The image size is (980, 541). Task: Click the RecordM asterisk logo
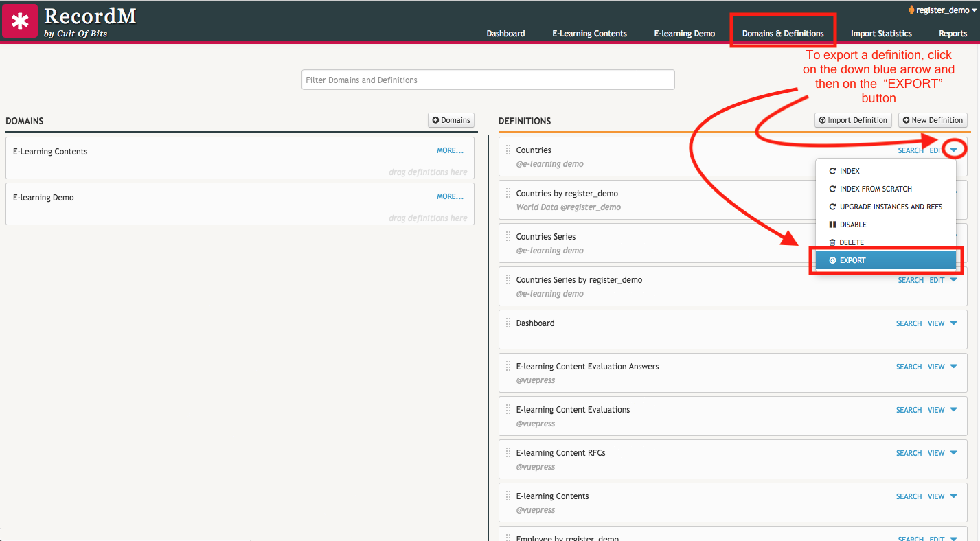coord(20,21)
